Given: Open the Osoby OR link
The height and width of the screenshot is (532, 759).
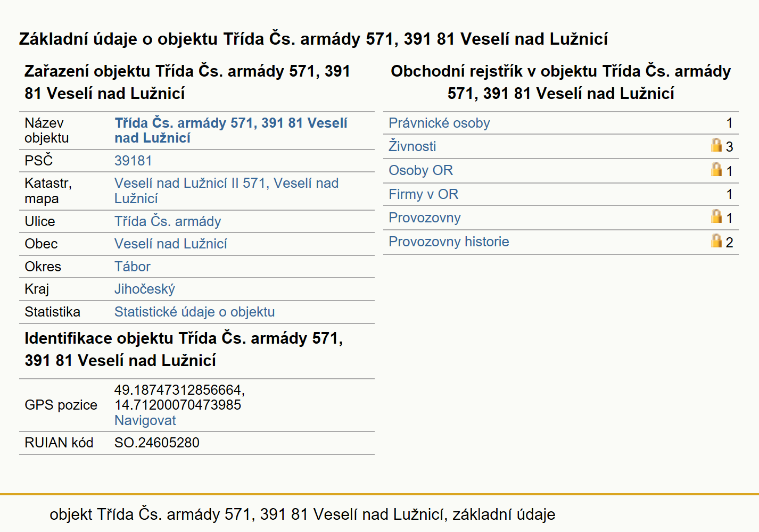Looking at the screenshot, I should tap(420, 170).
